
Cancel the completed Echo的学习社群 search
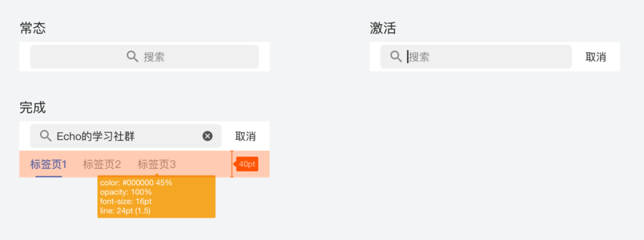246,136
